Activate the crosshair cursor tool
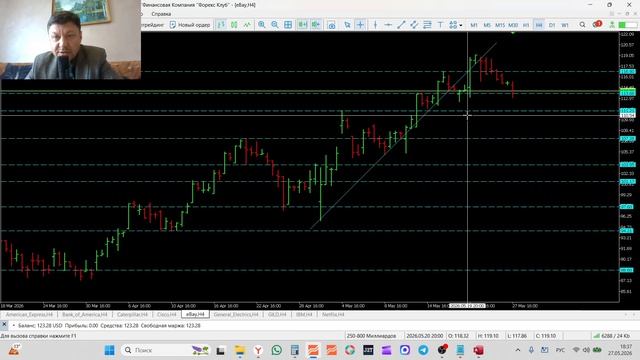This screenshot has width=640, height=360. pyautogui.click(x=360, y=25)
